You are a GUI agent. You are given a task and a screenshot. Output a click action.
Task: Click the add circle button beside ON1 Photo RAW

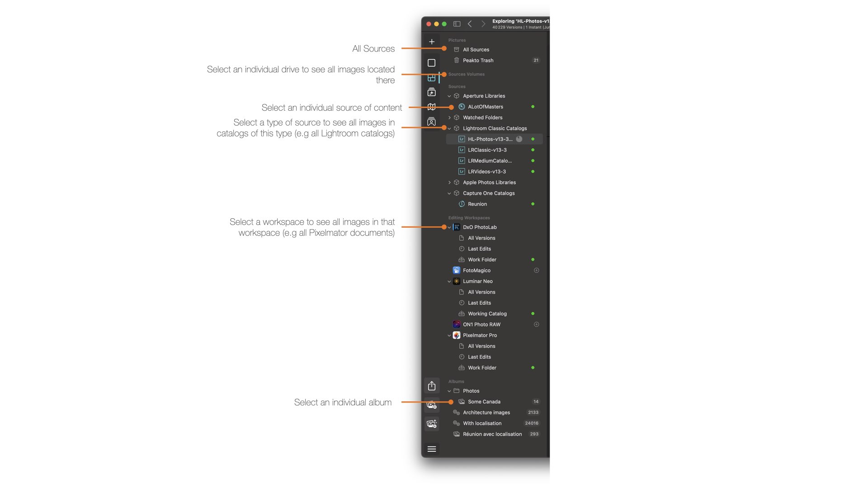pyautogui.click(x=537, y=324)
